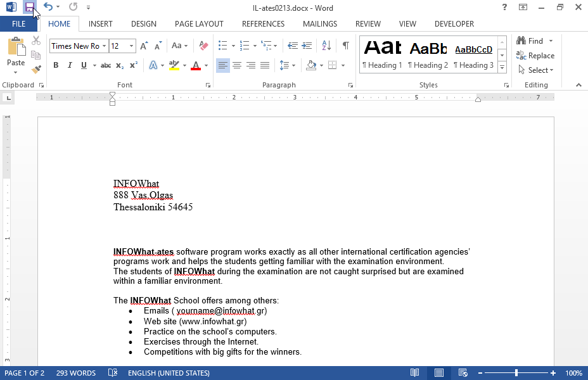Apply red font color
This screenshot has width=588, height=380.
click(x=196, y=66)
